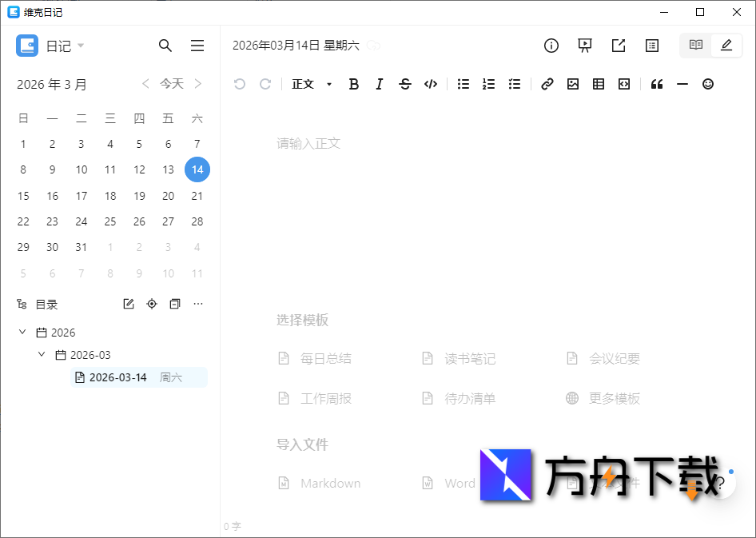Insert an image via the toolbar icon
This screenshot has width=756, height=538.
[x=572, y=84]
